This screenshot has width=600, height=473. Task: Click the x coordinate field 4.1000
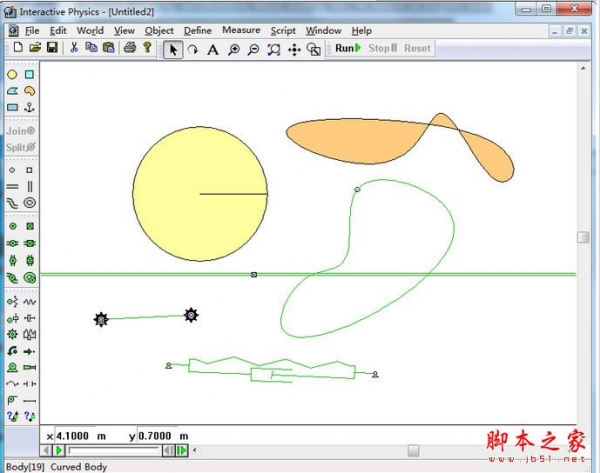75,436
